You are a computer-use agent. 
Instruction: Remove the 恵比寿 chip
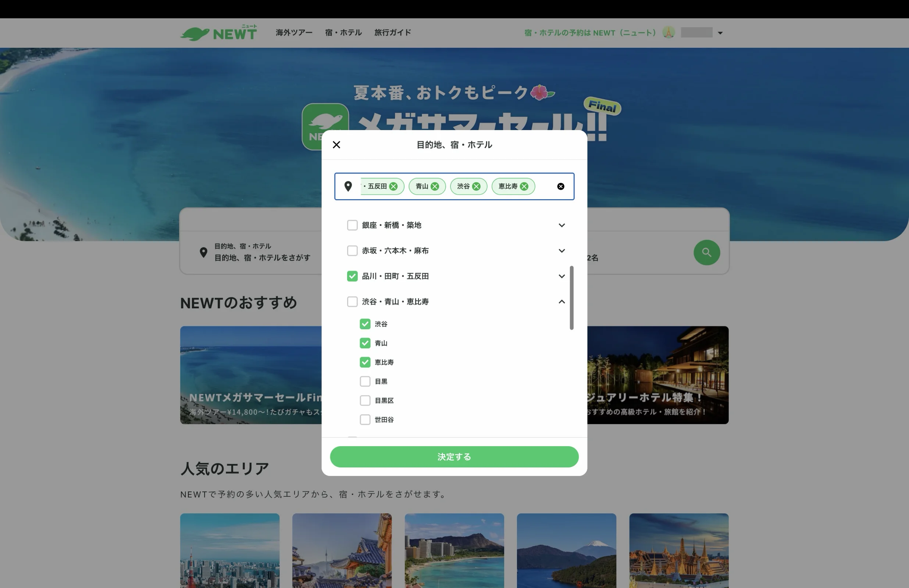[524, 186]
